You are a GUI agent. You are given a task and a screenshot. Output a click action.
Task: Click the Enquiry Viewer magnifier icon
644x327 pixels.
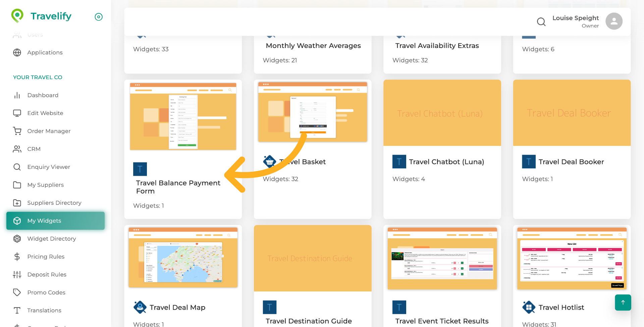pyautogui.click(x=17, y=167)
